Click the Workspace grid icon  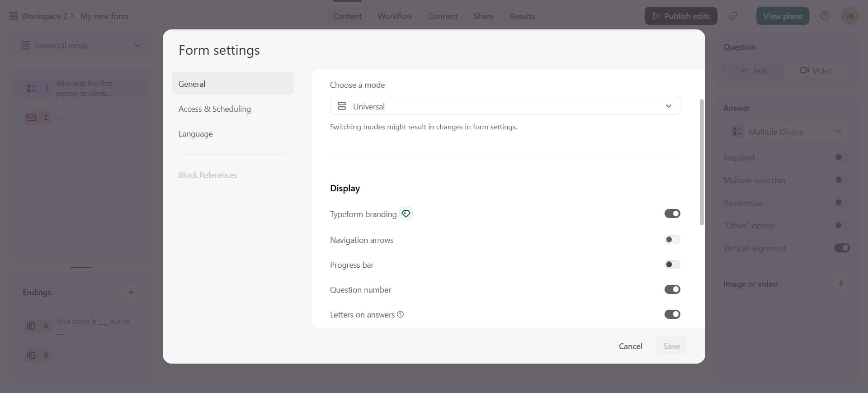[x=14, y=16]
